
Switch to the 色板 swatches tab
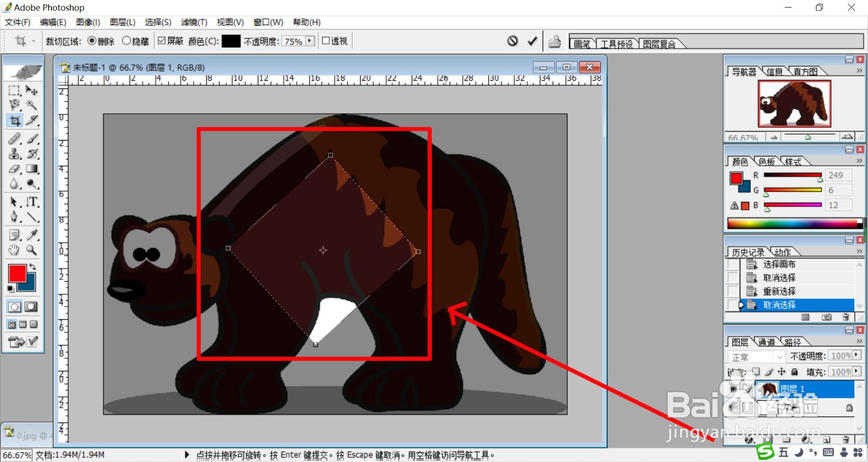coord(767,162)
